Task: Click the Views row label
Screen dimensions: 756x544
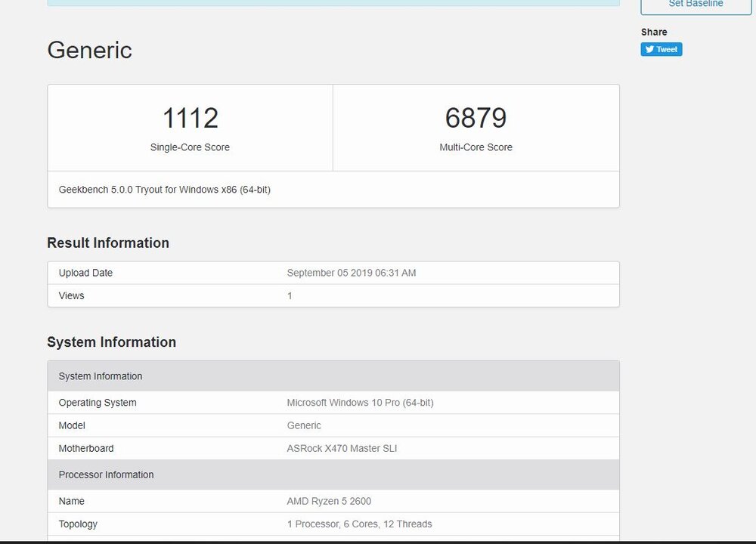Action: click(71, 296)
